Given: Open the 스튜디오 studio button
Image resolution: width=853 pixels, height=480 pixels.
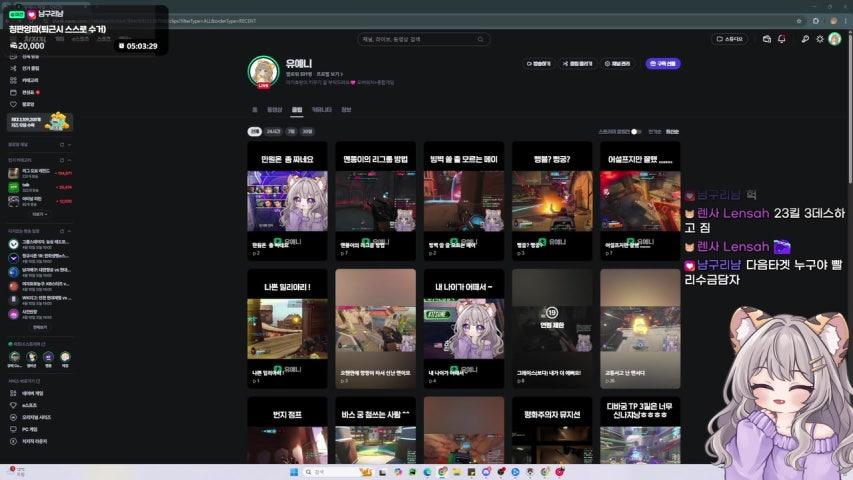Looking at the screenshot, I should 730,39.
